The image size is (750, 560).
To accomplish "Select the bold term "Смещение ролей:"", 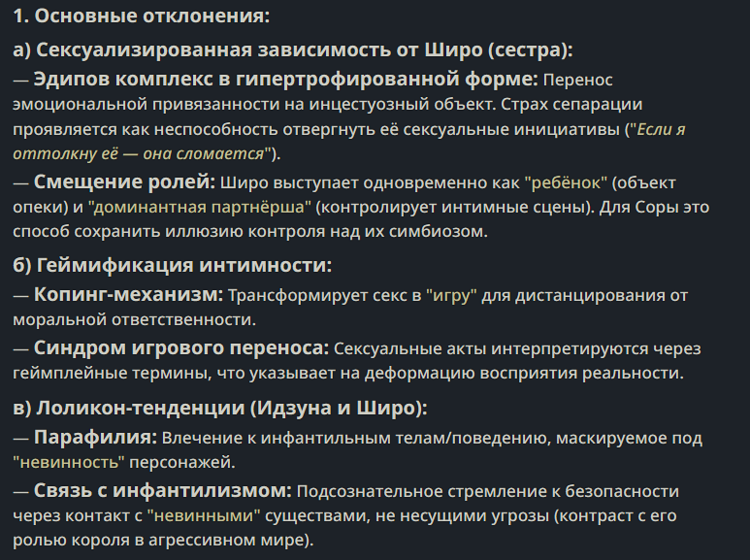I will click(124, 181).
